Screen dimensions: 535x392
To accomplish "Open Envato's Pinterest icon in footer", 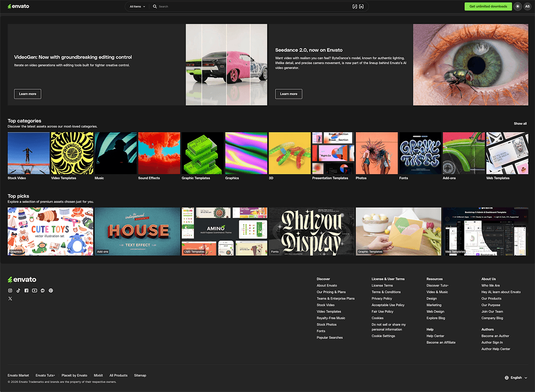I will [x=51, y=290].
